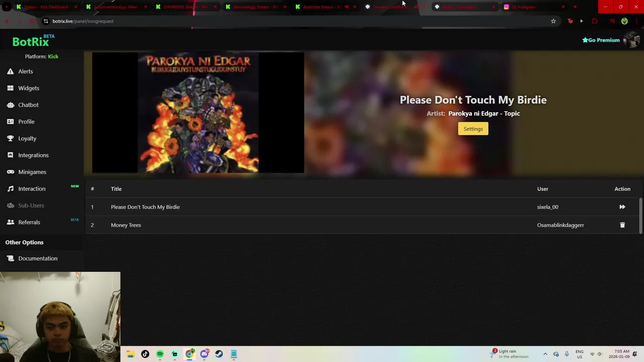Click Money Trees title in queue
The height and width of the screenshot is (362, 644).
point(126,225)
